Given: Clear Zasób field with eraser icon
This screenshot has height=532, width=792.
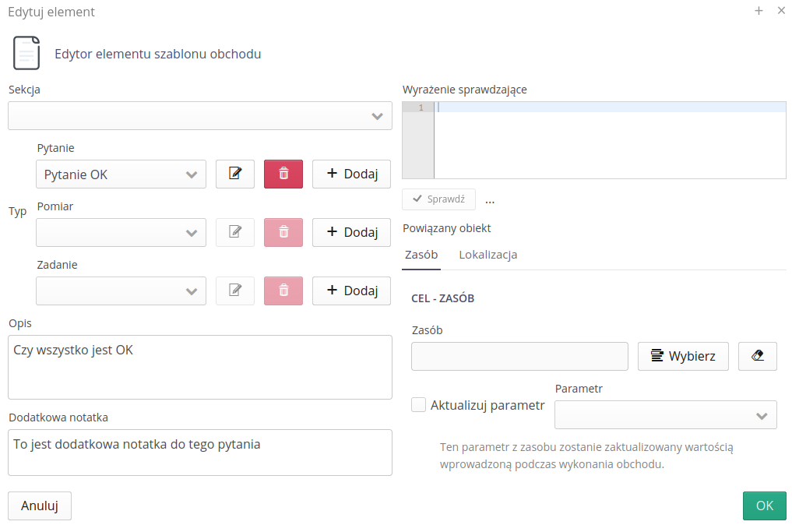Looking at the screenshot, I should [x=757, y=356].
